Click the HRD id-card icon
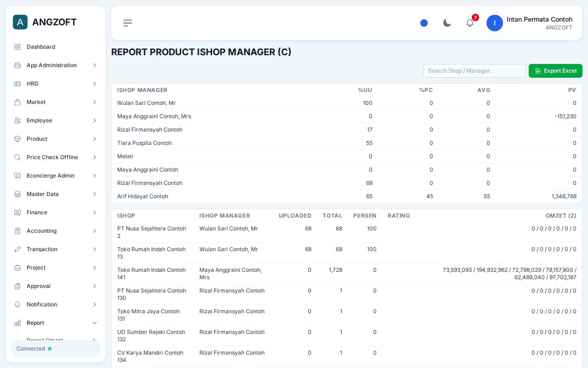 (17, 84)
